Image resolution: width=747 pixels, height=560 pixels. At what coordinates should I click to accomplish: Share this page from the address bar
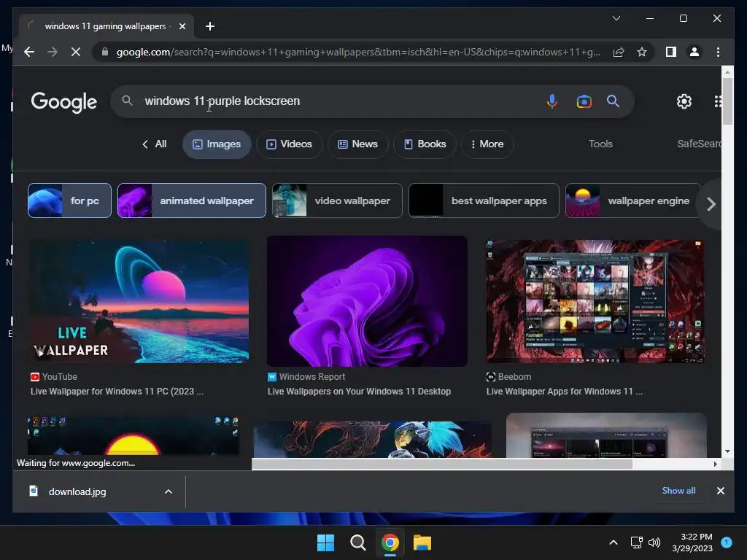click(x=619, y=52)
